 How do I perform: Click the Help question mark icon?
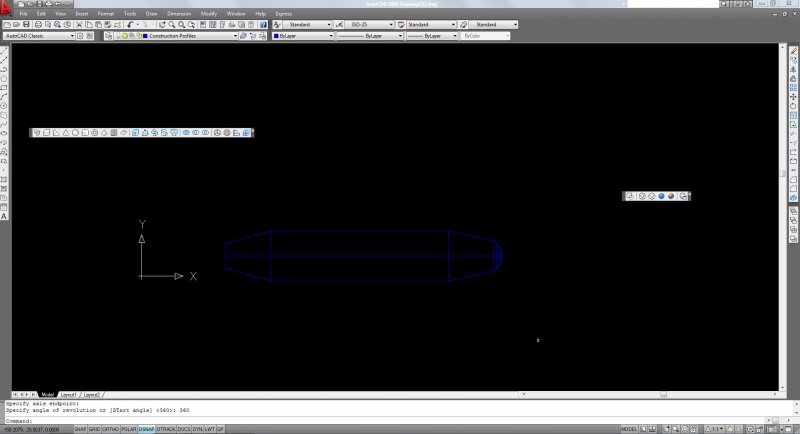263,24
